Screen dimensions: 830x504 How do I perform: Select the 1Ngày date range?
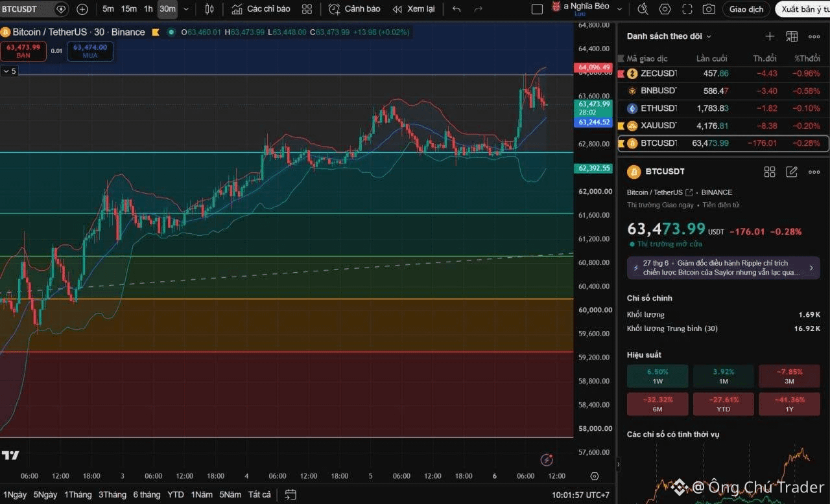(x=15, y=494)
